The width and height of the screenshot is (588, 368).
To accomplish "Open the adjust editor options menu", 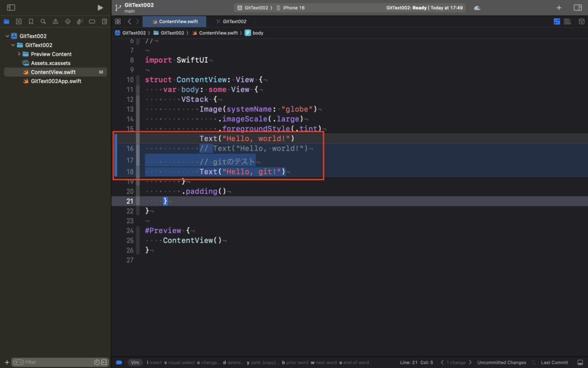I will [x=568, y=21].
